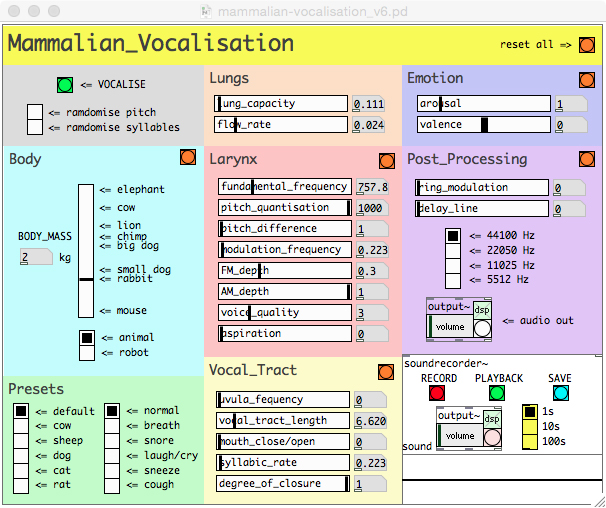The height and width of the screenshot is (508, 606).
Task: Reset the Emotion section with its orange bang
Action: tap(587, 80)
